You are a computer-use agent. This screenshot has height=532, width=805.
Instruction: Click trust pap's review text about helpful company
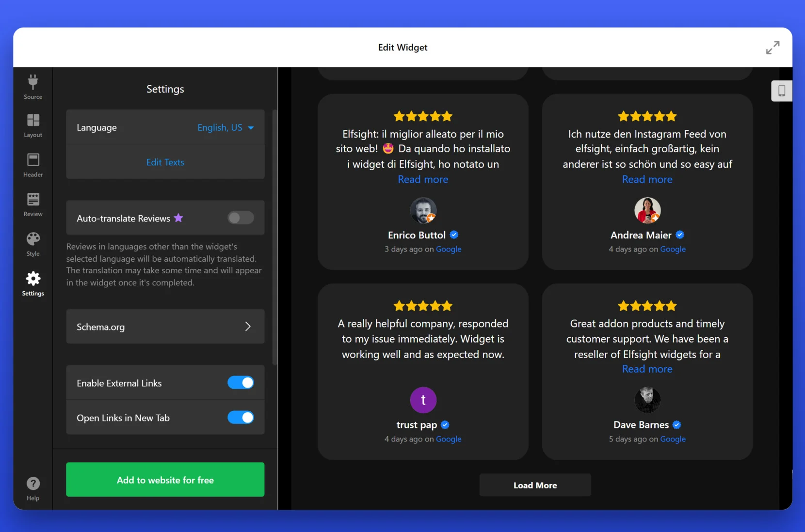pyautogui.click(x=423, y=339)
